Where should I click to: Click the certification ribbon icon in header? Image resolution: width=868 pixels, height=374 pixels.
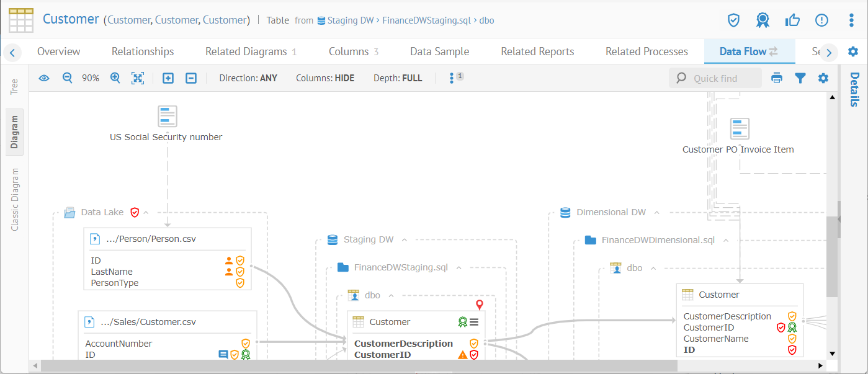point(763,20)
